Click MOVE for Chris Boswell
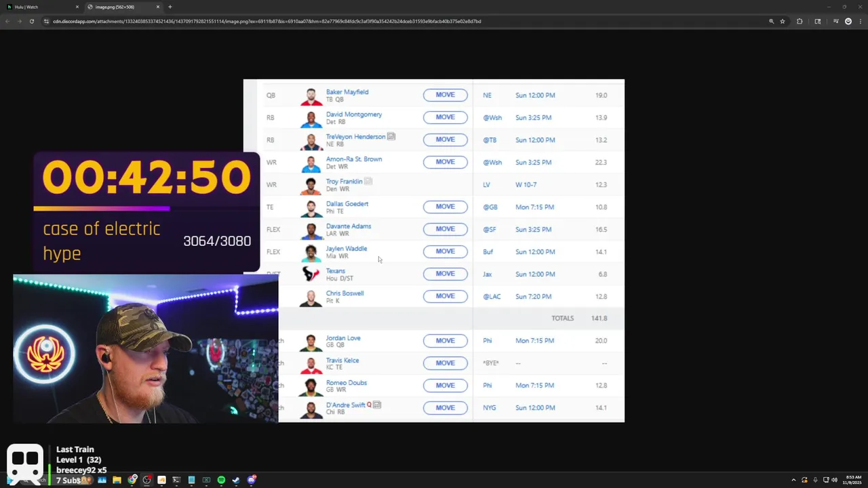 tap(446, 296)
